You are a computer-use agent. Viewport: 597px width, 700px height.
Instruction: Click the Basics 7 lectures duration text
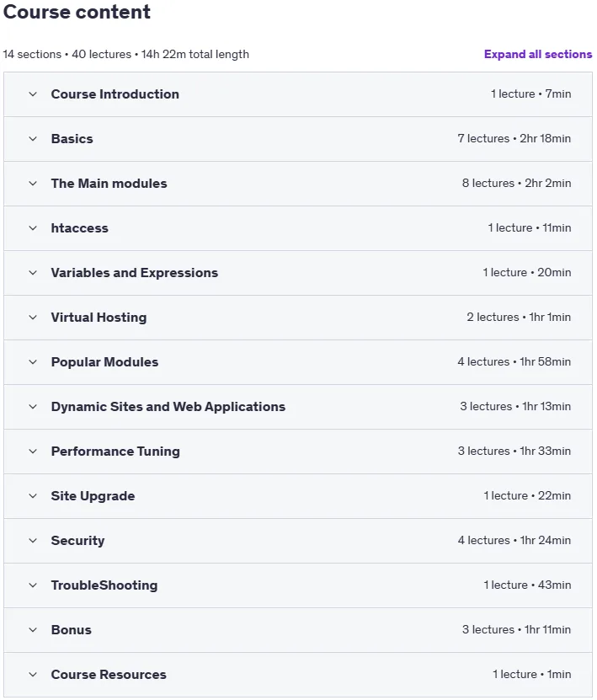point(514,138)
